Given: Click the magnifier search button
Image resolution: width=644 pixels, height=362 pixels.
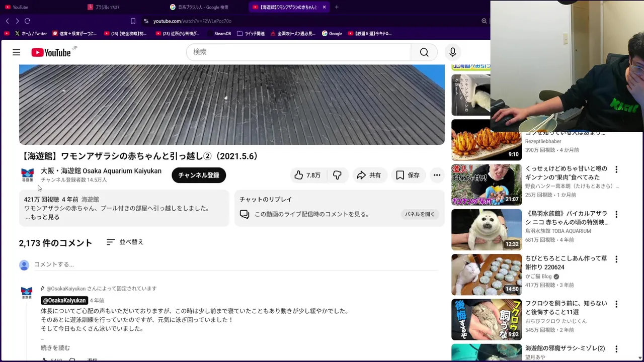Looking at the screenshot, I should click(x=424, y=52).
